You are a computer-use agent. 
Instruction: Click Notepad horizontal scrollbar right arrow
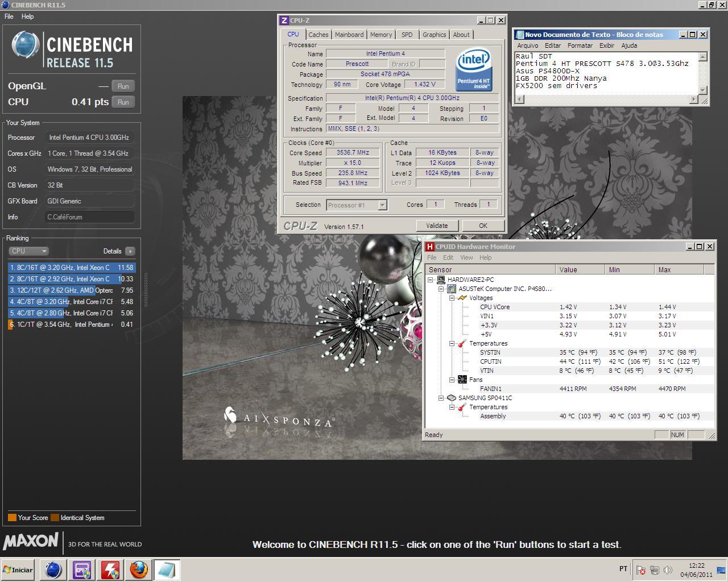(693, 99)
